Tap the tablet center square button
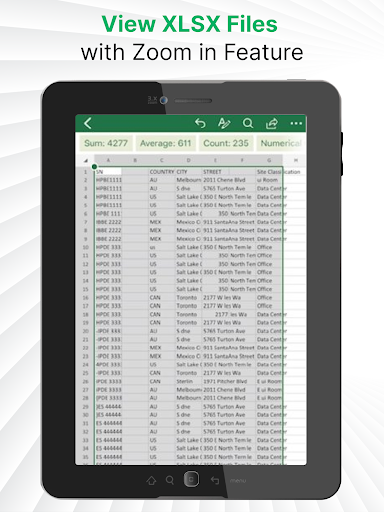 [191, 479]
